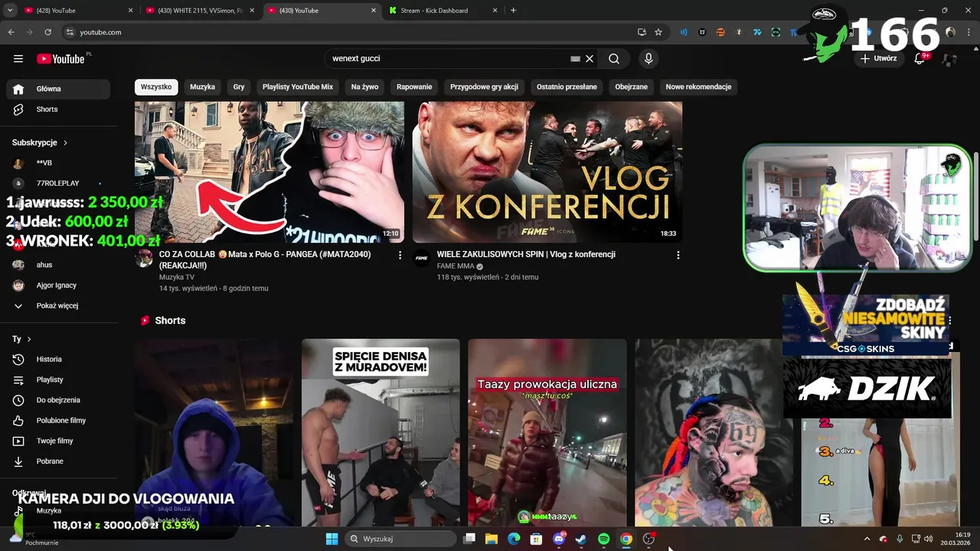
Task: Select the Muzyka filter chip
Action: pyautogui.click(x=202, y=87)
